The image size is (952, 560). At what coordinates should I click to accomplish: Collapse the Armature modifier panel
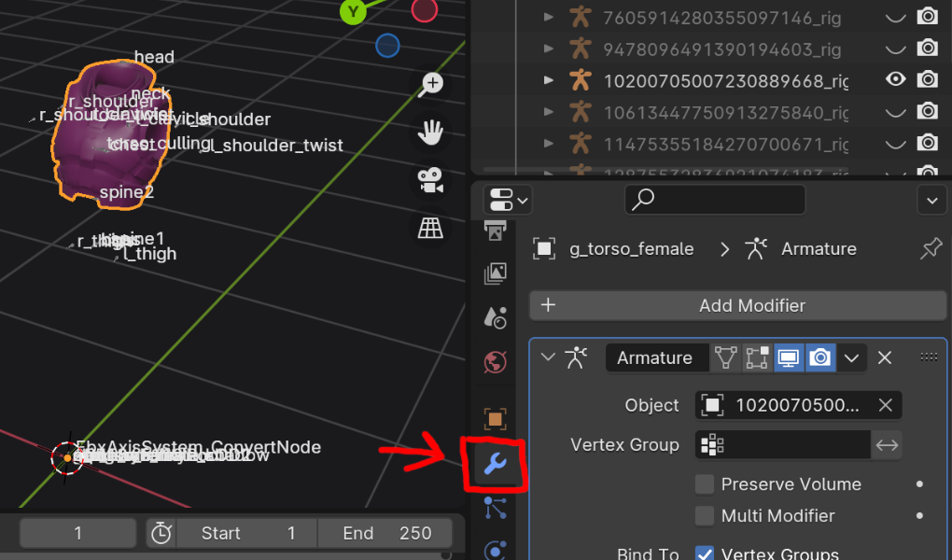547,357
